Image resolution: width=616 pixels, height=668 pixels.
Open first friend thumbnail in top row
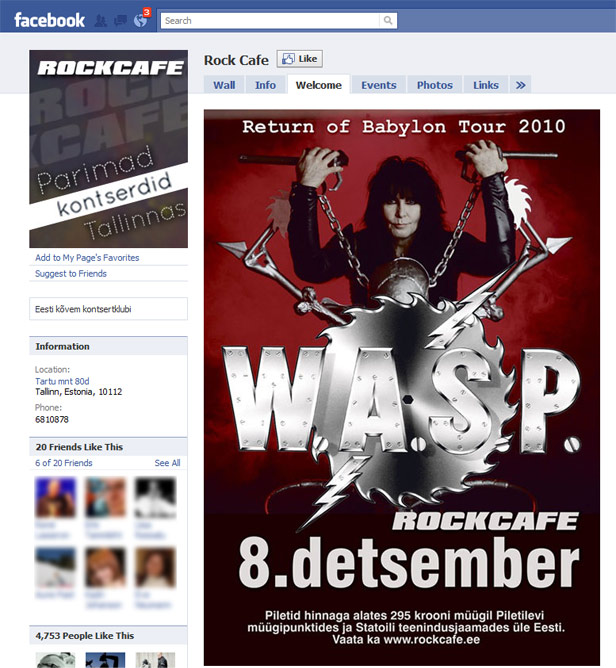(55, 498)
